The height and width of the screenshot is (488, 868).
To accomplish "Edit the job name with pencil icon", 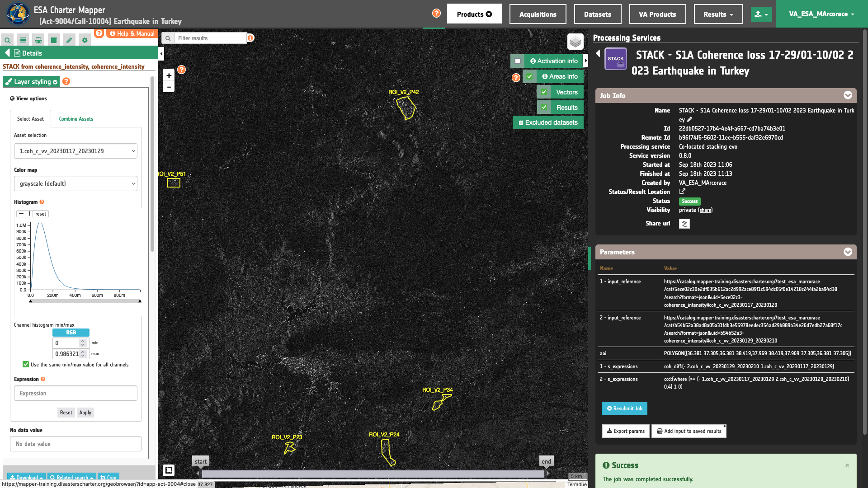I will [x=689, y=119].
